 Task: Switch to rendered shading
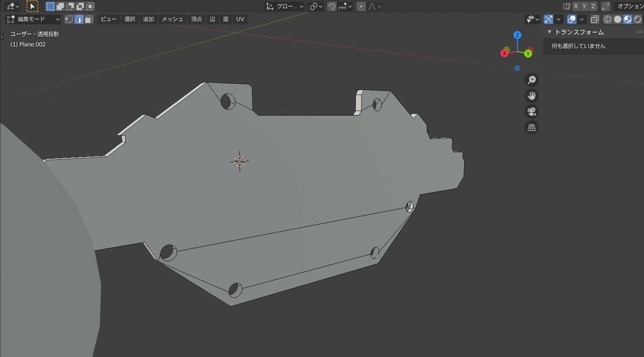click(637, 19)
